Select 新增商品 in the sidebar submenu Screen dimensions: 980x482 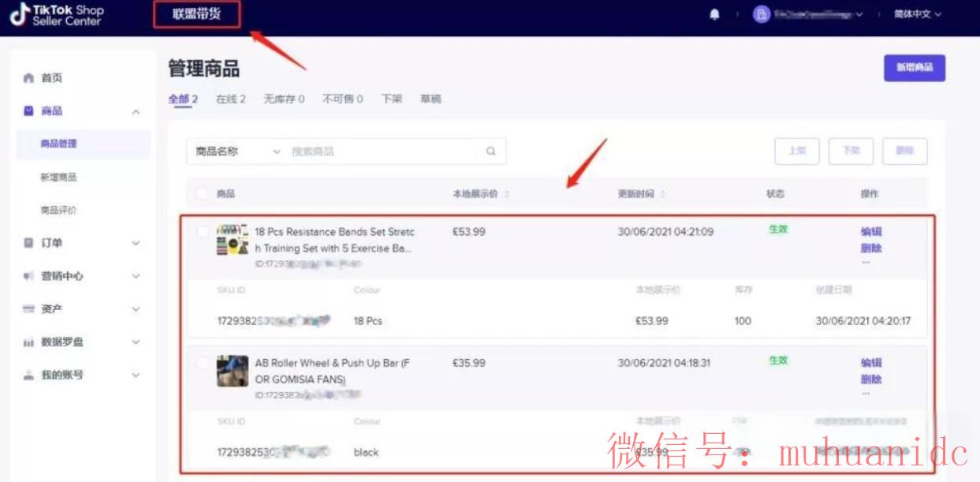[x=59, y=177]
